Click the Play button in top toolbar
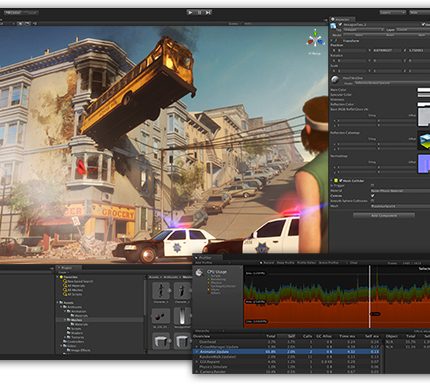 190,12
